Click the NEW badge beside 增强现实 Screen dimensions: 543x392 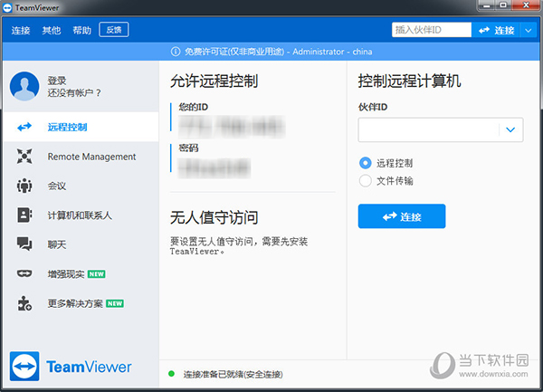(96, 274)
